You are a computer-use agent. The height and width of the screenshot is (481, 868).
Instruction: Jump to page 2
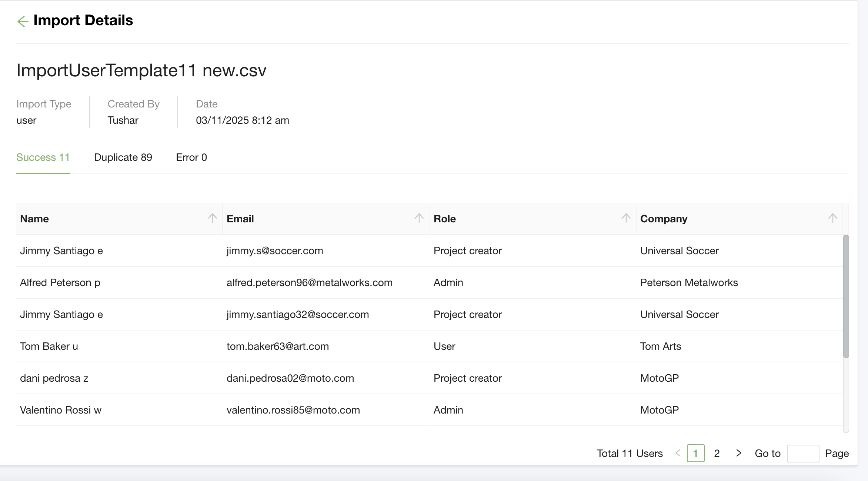tap(717, 453)
